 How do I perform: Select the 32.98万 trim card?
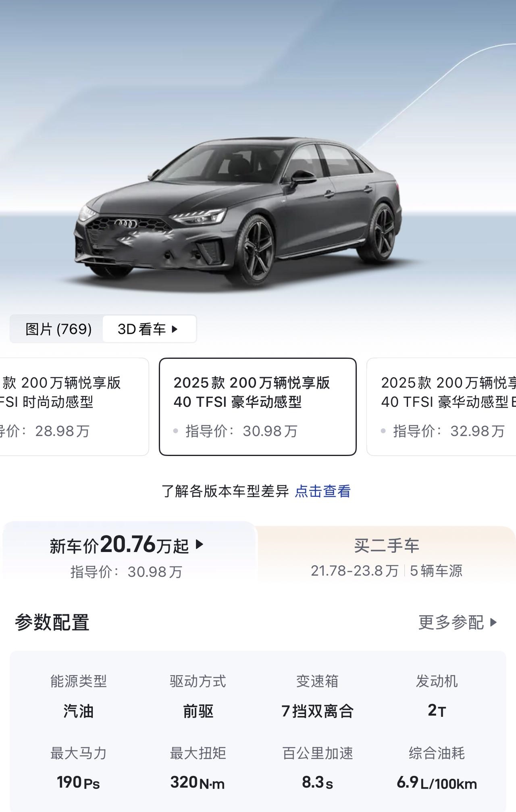(441, 406)
